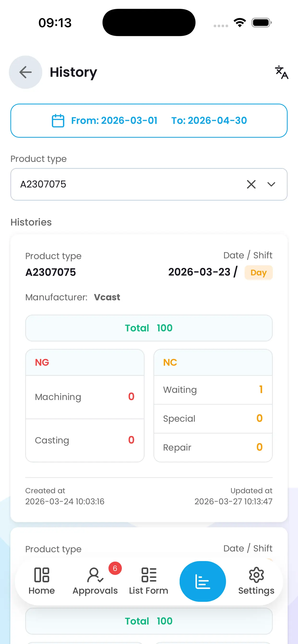Expand the Product type dropdown chevron
The image size is (298, 644).
271,184
